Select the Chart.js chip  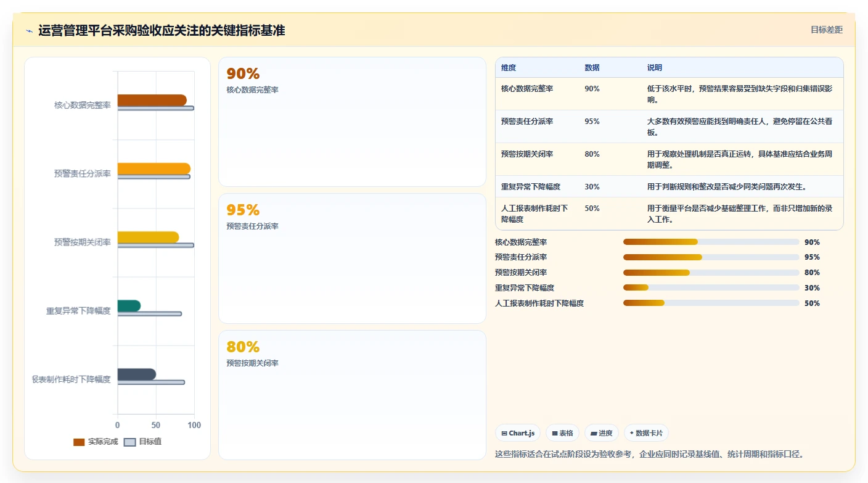click(x=518, y=433)
